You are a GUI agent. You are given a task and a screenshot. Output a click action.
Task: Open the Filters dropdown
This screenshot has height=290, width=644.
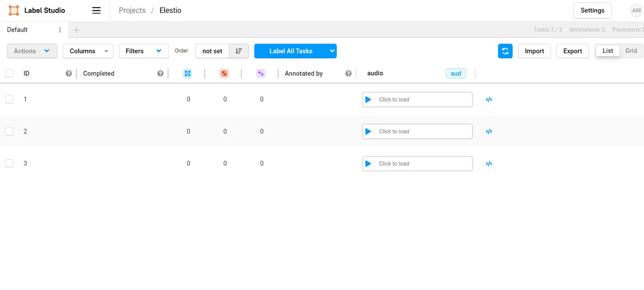[144, 51]
